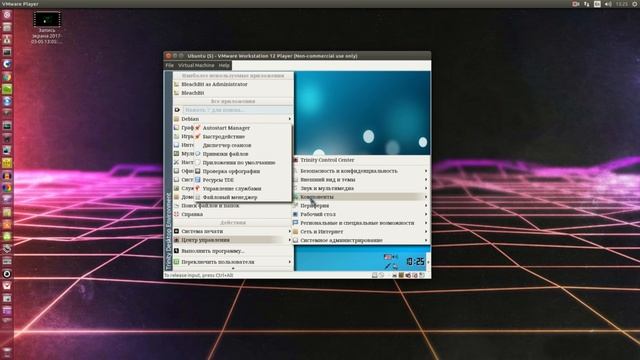Screen dimensions: 640x360
Task: Open the Virtual Machine menu
Action: 196,65
